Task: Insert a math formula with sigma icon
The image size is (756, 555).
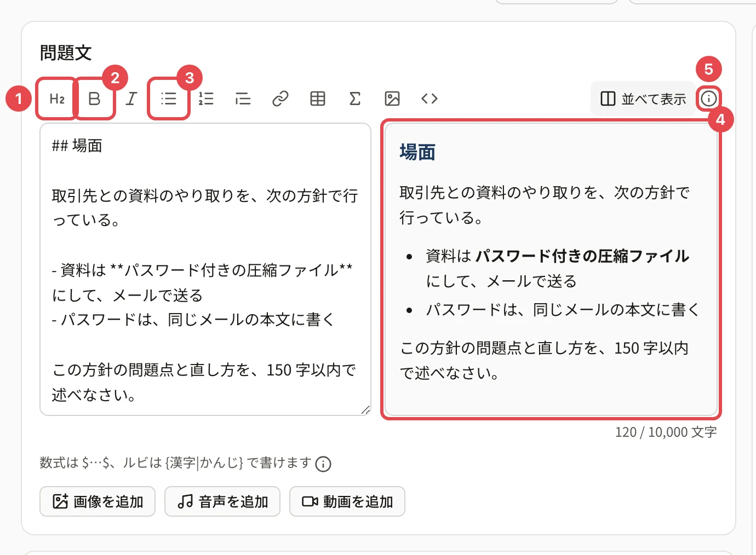Action: [355, 99]
